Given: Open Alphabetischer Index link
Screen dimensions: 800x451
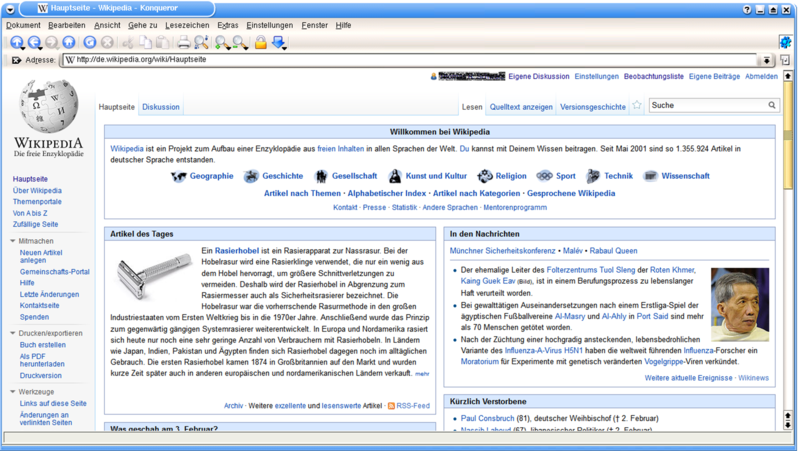Looking at the screenshot, I should click(x=387, y=193).
